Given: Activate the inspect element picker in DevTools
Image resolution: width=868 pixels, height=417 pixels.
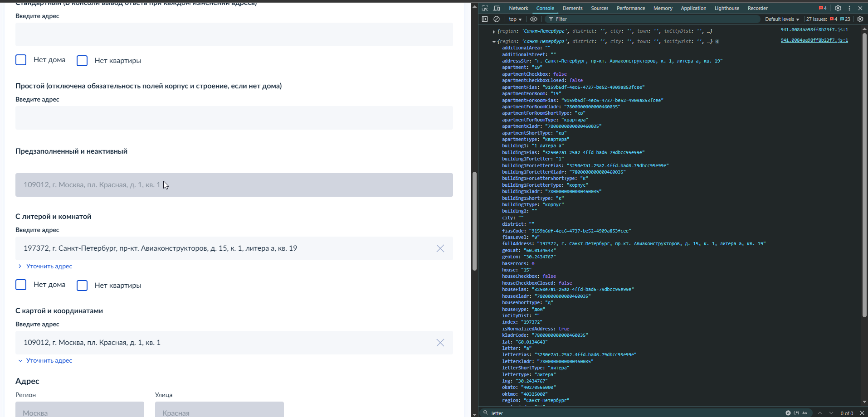Looking at the screenshot, I should [485, 8].
